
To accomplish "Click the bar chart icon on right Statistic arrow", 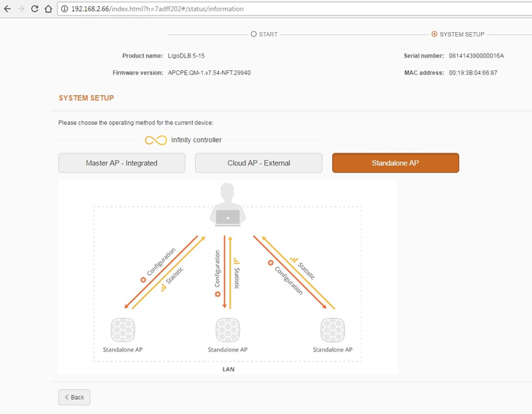I will coord(294,259).
